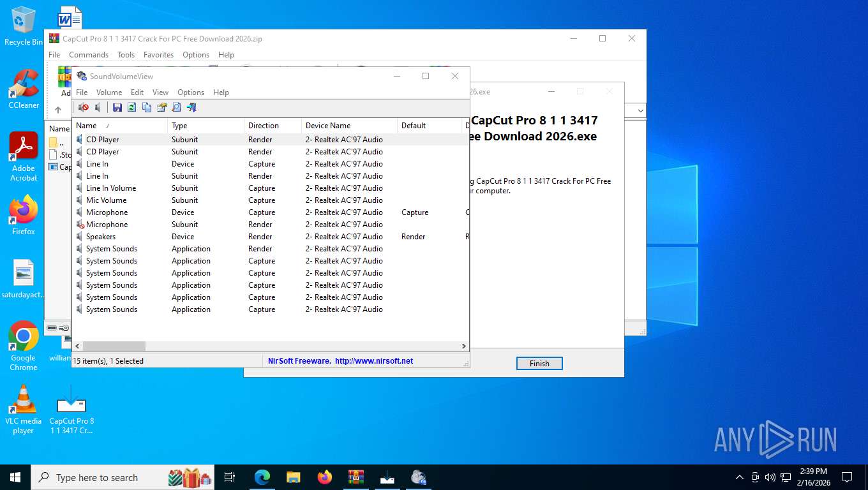Open the nirsoft.net link in status bar
Image resolution: width=868 pixels, height=490 pixels.
click(374, 361)
